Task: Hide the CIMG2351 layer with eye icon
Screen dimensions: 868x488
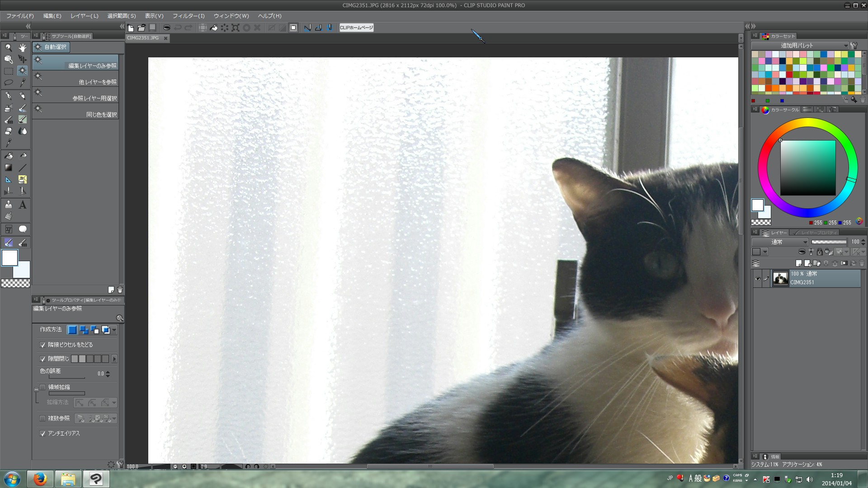Action: tap(758, 278)
